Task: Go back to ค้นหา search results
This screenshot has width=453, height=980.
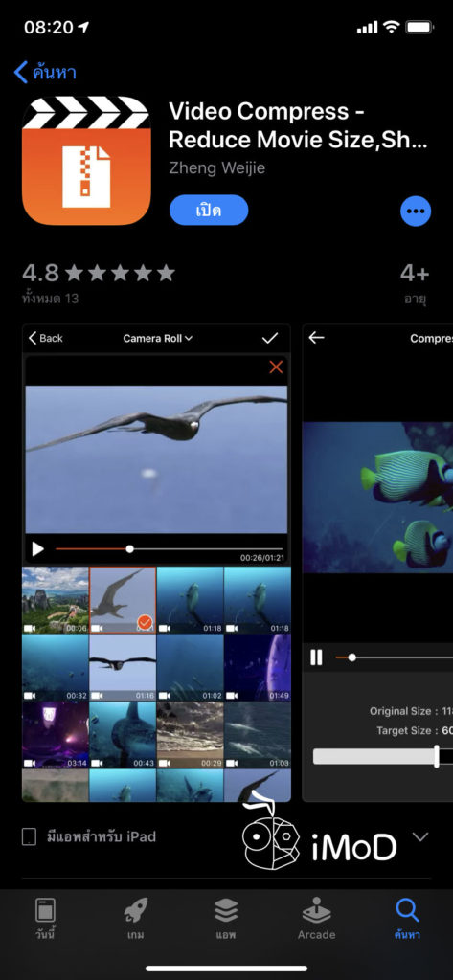Action: (45, 73)
